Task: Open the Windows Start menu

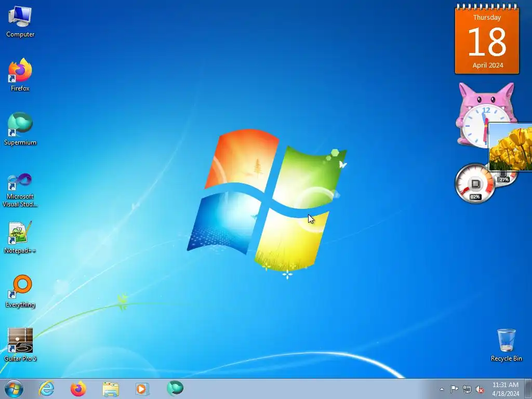Action: pyautogui.click(x=14, y=389)
